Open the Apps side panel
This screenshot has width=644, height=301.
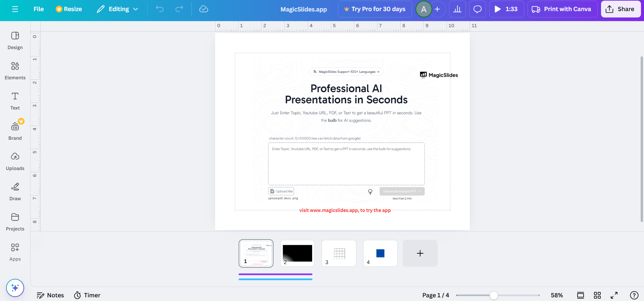coord(15,252)
